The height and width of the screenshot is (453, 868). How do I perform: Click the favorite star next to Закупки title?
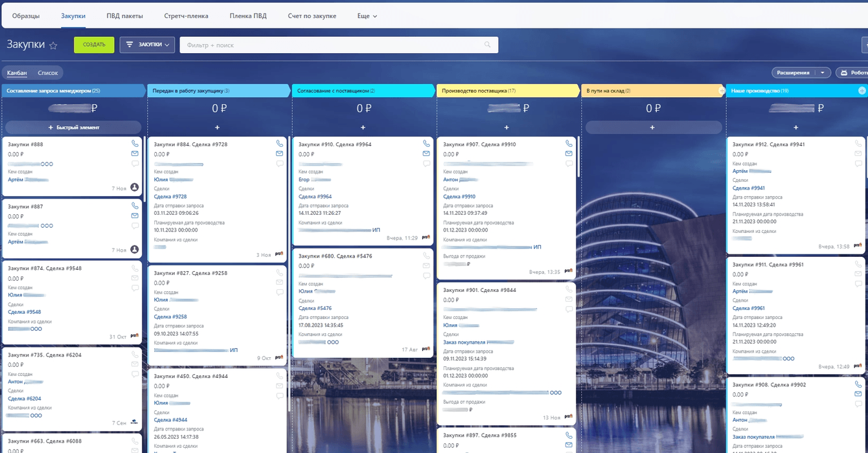[53, 45]
